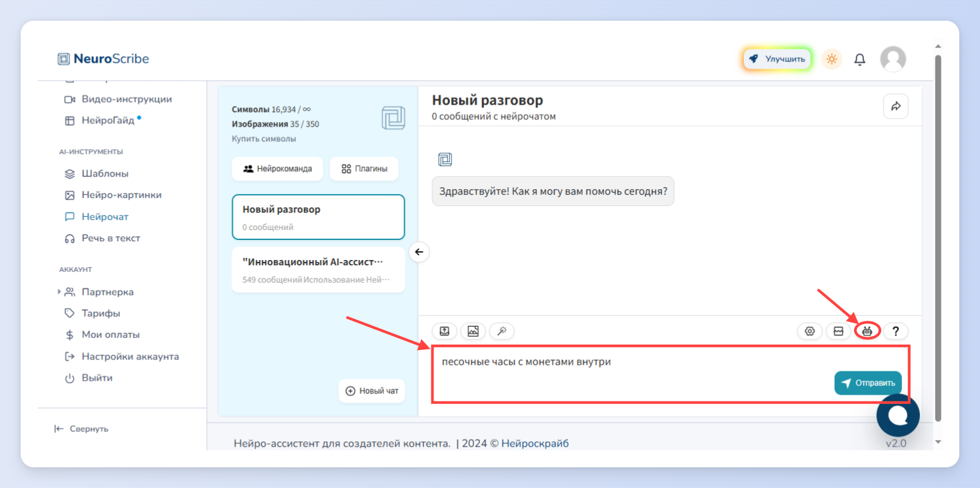
Task: Click the robot icon above the message box
Action: click(x=867, y=331)
